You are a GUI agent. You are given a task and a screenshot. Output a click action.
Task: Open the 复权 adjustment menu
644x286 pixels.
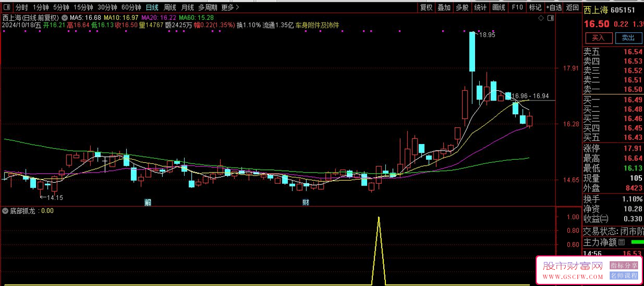426,8
